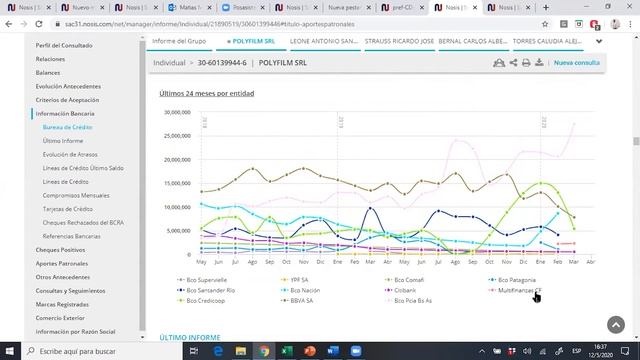Click the page vertical scrollbar thumb
This screenshot has width=640, height=360.
(636, 141)
